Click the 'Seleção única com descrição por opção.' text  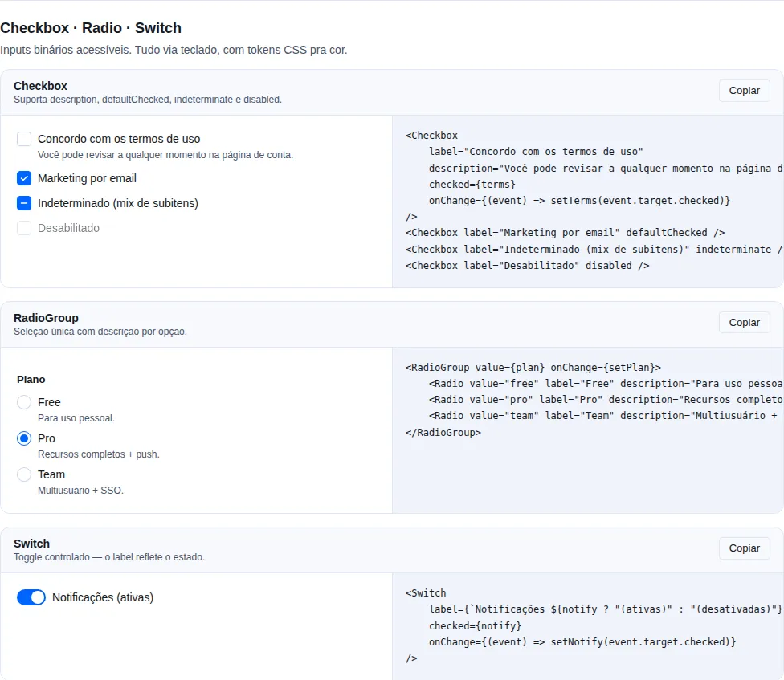100,332
